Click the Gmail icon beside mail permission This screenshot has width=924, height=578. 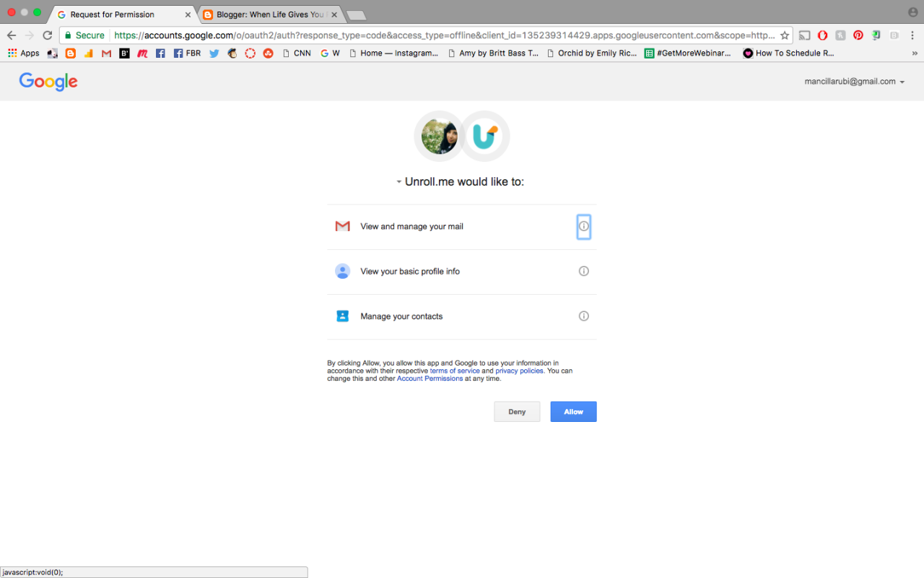342,226
